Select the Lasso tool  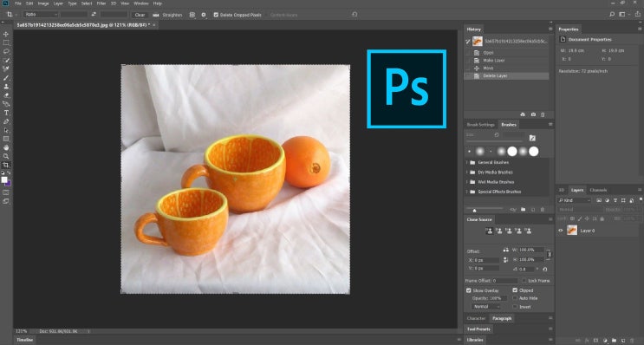pyautogui.click(x=6, y=51)
